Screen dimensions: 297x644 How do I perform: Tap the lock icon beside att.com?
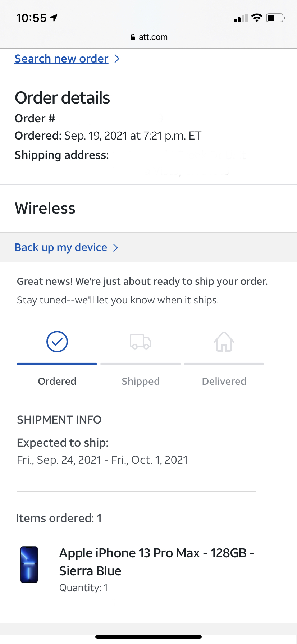tap(133, 37)
